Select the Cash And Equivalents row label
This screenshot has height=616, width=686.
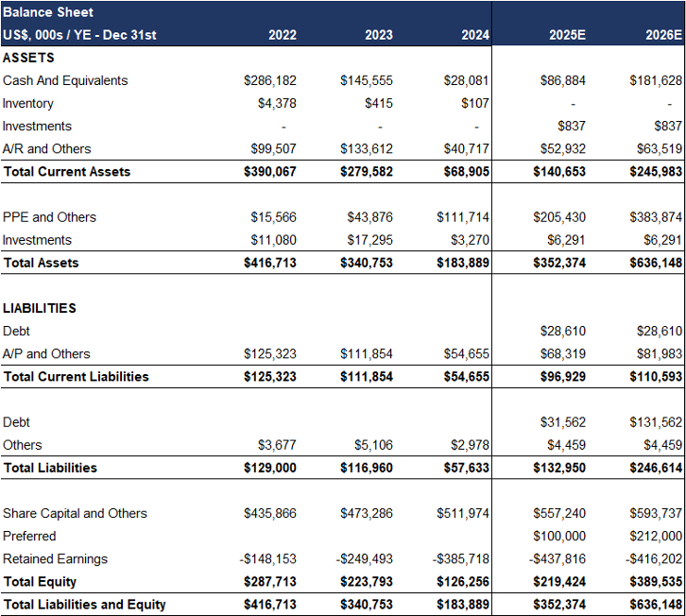pos(65,81)
